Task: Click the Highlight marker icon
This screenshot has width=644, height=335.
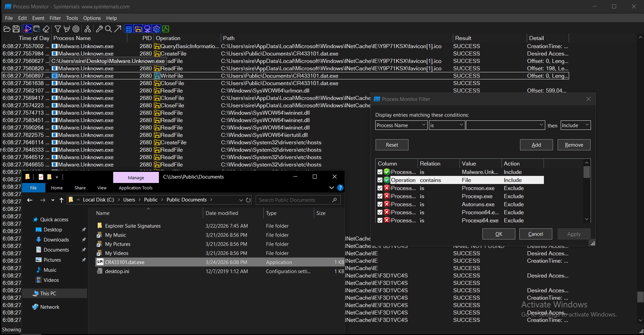Action: (x=67, y=29)
